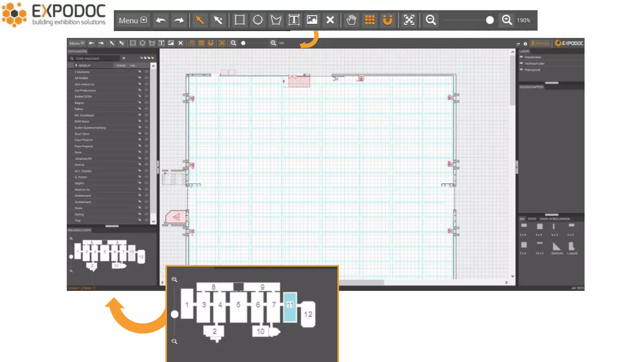Toggle the orange grid display button
Screen dimensions: 644x362
[x=369, y=20]
